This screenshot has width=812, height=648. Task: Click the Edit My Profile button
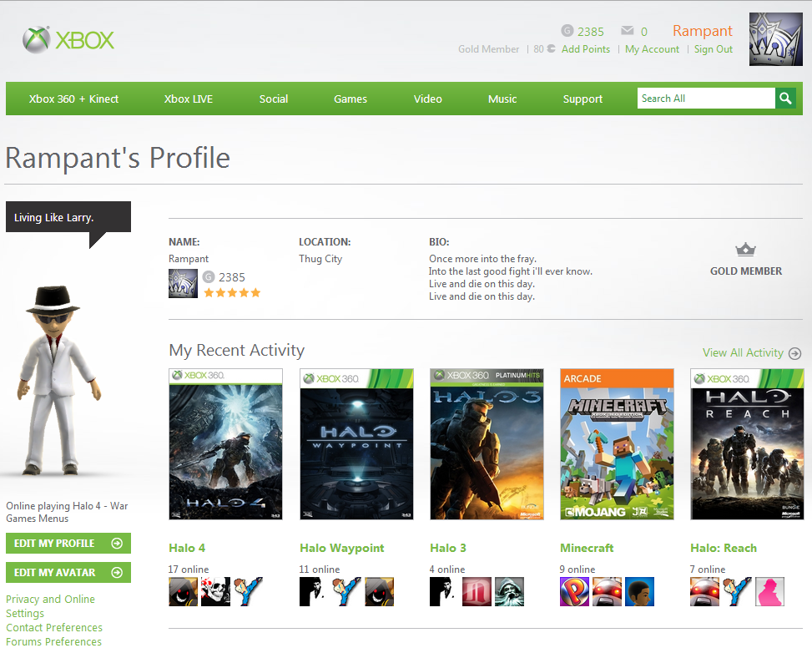click(68, 544)
